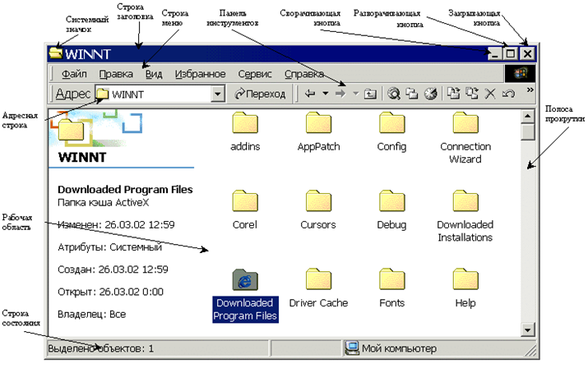
Task: Select the Connection Wizard folder
Action: [465, 137]
